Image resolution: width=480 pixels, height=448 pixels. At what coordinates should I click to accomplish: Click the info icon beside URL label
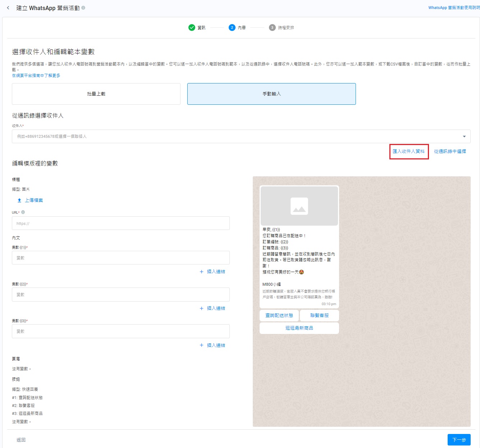pos(23,212)
